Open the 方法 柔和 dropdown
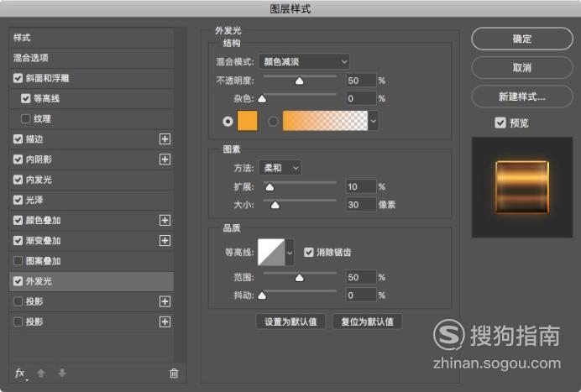The image size is (581, 392). 280,168
